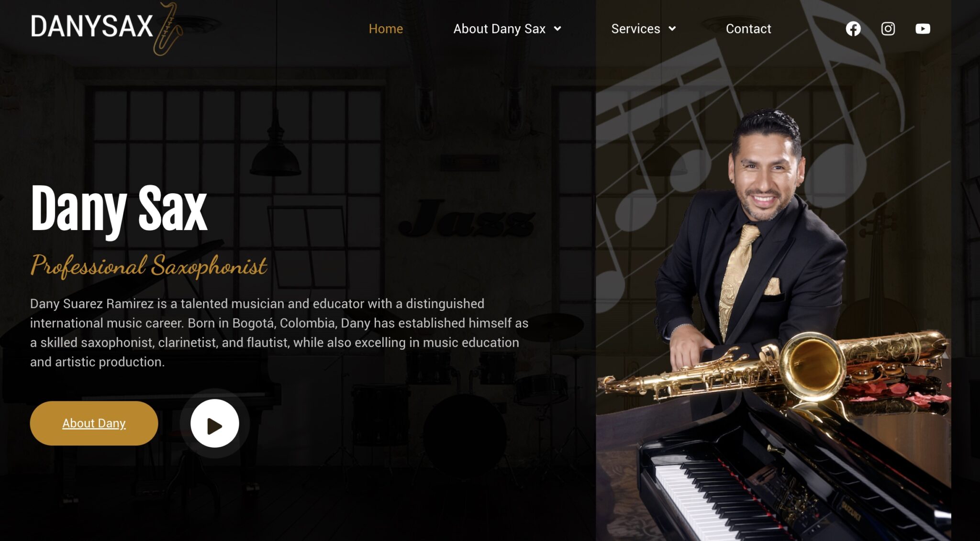
Task: Expand the About Dany Sax dropdown arrow
Action: (557, 29)
